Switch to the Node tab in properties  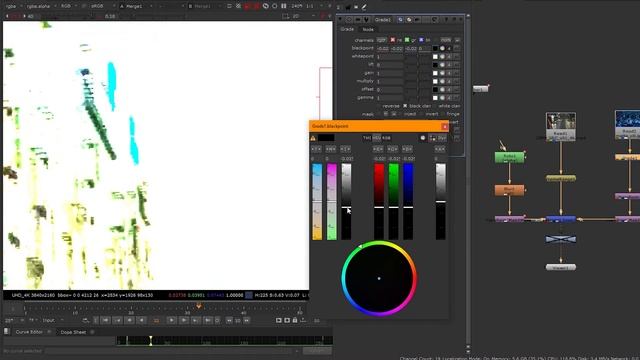[368, 29]
